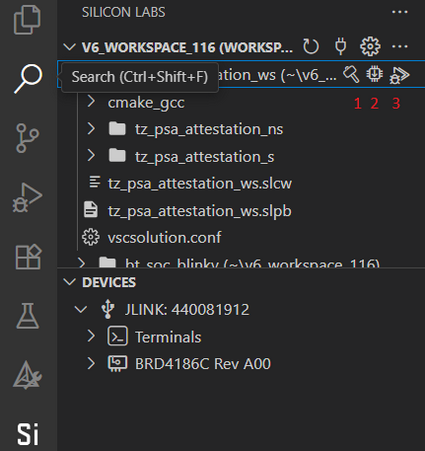Expand the tz_psa_attestation_ns folder chevron
The height and width of the screenshot is (451, 425).
[x=91, y=128]
